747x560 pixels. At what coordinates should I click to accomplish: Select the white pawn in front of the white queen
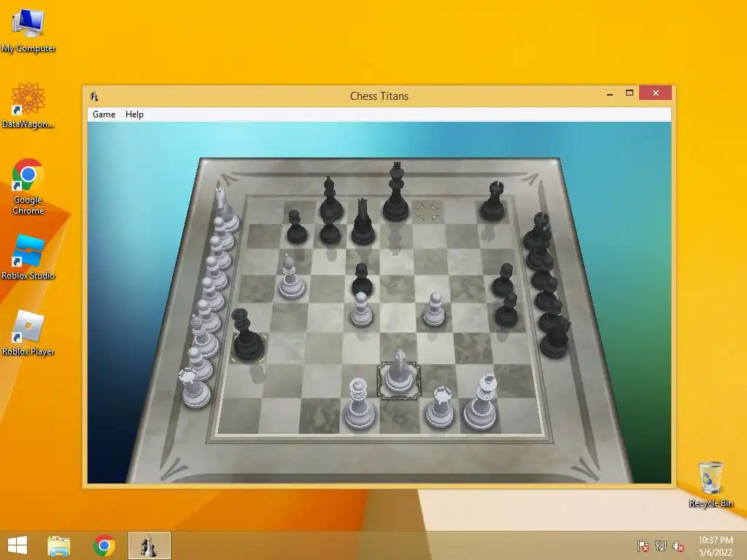[361, 309]
